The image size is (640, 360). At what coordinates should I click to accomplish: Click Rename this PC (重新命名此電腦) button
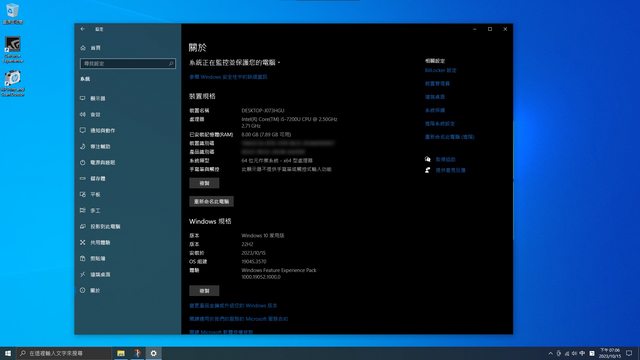tap(211, 201)
